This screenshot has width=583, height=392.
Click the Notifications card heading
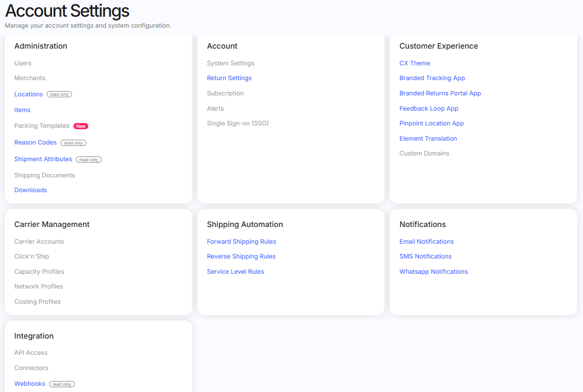(x=423, y=225)
